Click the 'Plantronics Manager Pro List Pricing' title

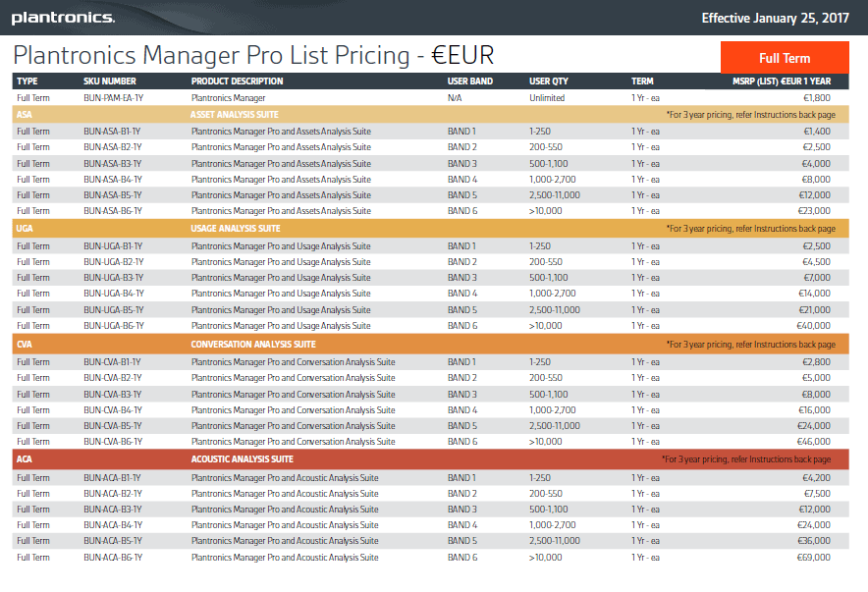pyautogui.click(x=253, y=55)
